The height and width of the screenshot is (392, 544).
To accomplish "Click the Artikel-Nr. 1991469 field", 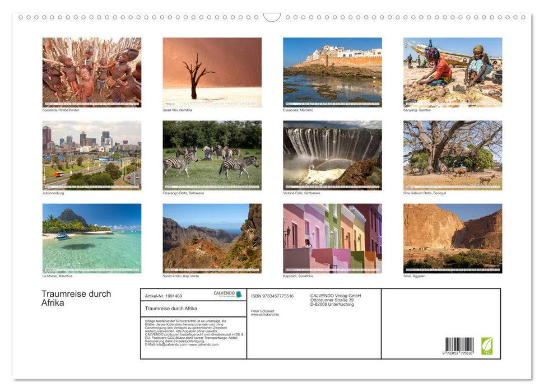I will (164, 296).
